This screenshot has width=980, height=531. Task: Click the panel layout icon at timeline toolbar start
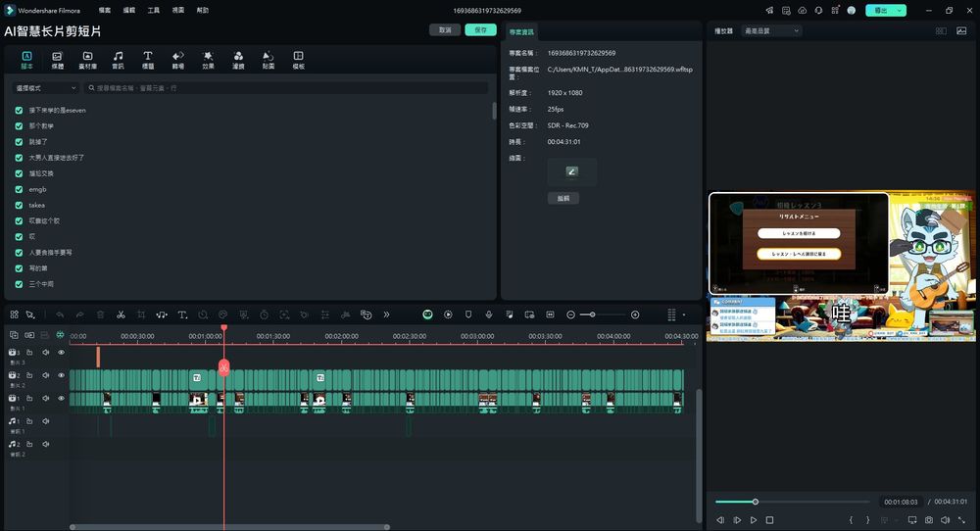14,314
